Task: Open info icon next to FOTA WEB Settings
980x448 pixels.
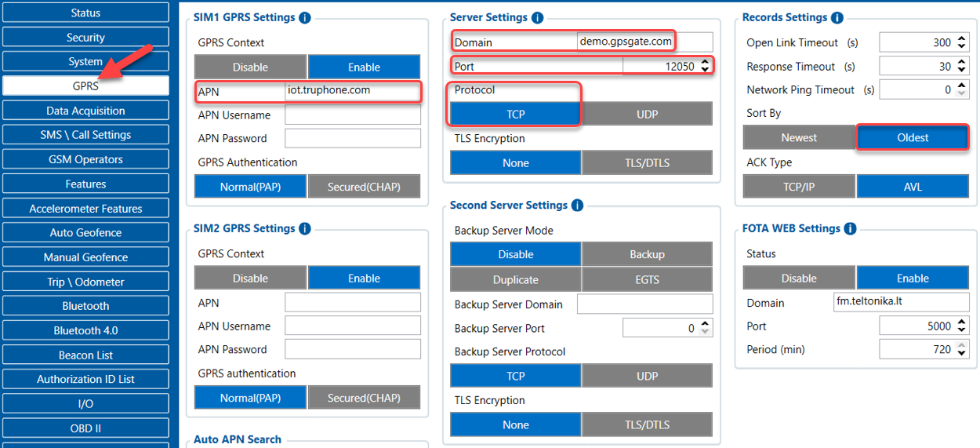Action: point(850,228)
